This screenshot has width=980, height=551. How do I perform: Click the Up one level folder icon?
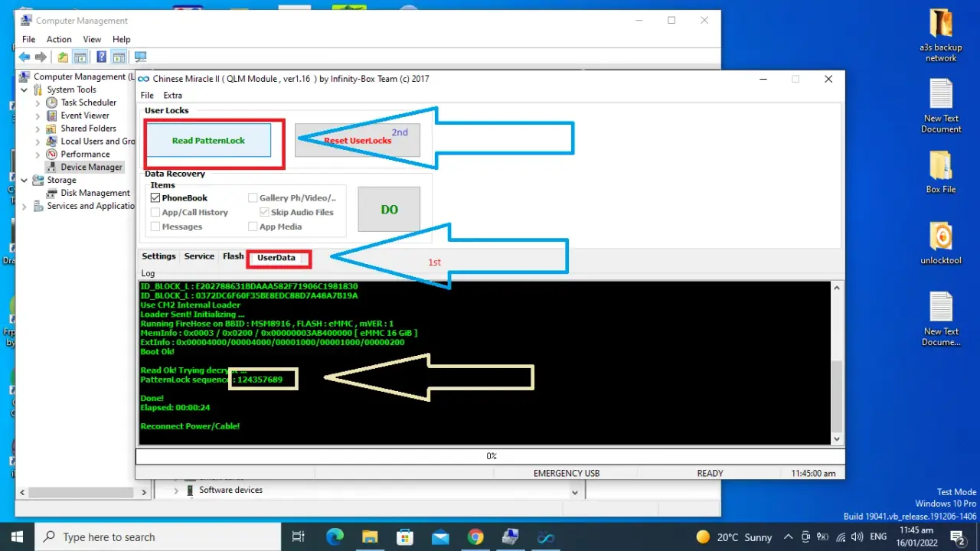click(63, 57)
